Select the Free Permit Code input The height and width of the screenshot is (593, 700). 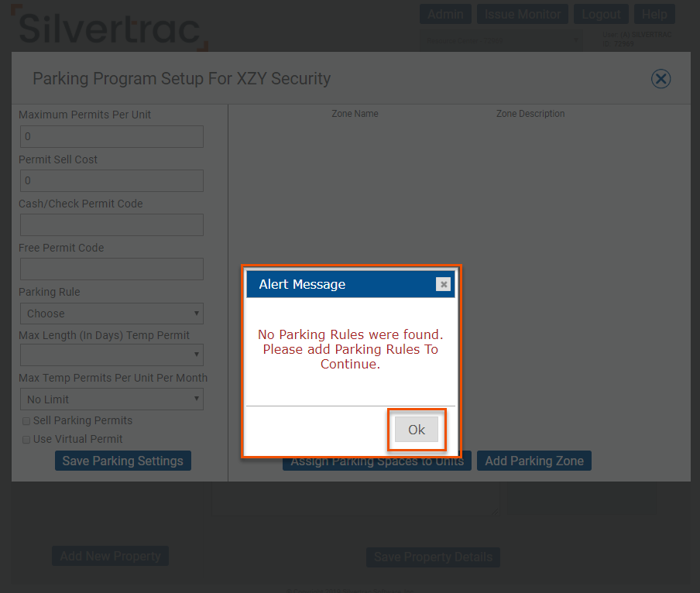(112, 269)
